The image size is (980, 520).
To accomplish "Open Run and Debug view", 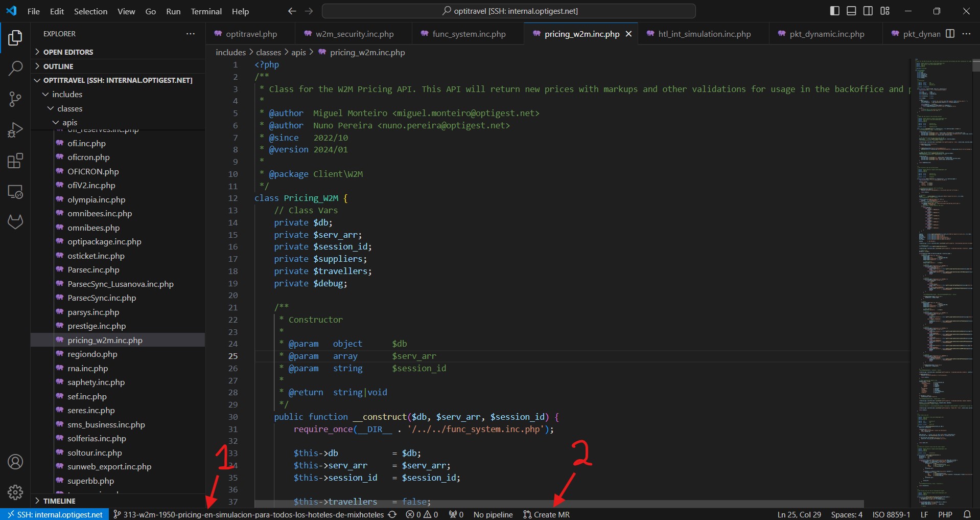I will click(x=15, y=130).
